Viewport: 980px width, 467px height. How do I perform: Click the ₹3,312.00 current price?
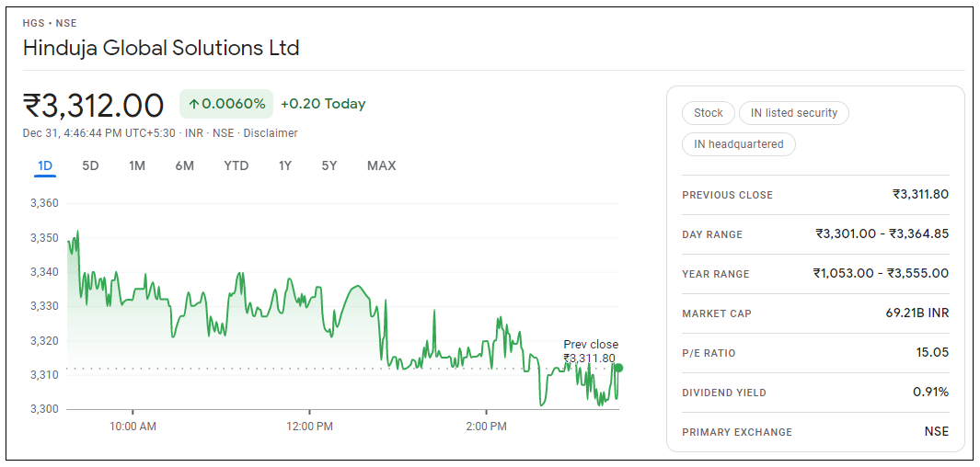[x=94, y=105]
